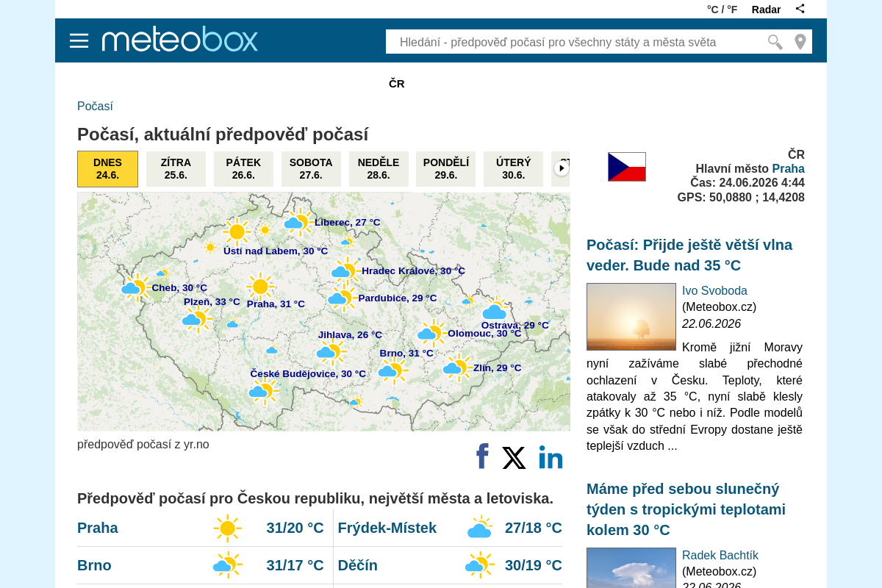Image resolution: width=882 pixels, height=588 pixels.
Task: Select the PONDĚLÍ 29.6. tab
Action: point(446,169)
